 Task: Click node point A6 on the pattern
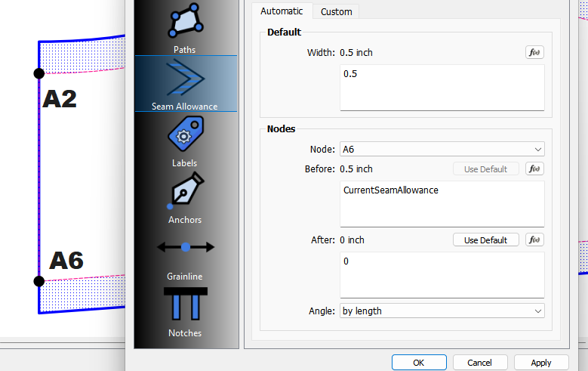tap(39, 281)
